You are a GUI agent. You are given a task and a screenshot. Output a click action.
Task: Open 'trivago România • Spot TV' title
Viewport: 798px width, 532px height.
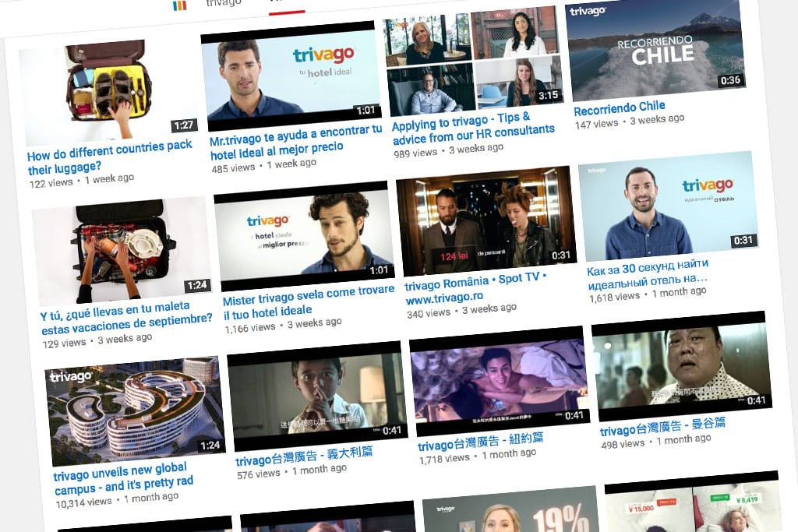[x=475, y=287]
